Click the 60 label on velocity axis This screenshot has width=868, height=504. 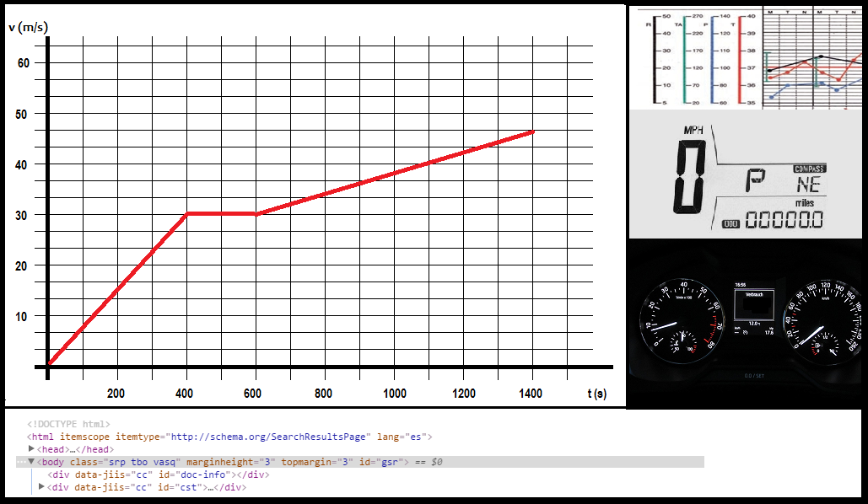click(24, 63)
